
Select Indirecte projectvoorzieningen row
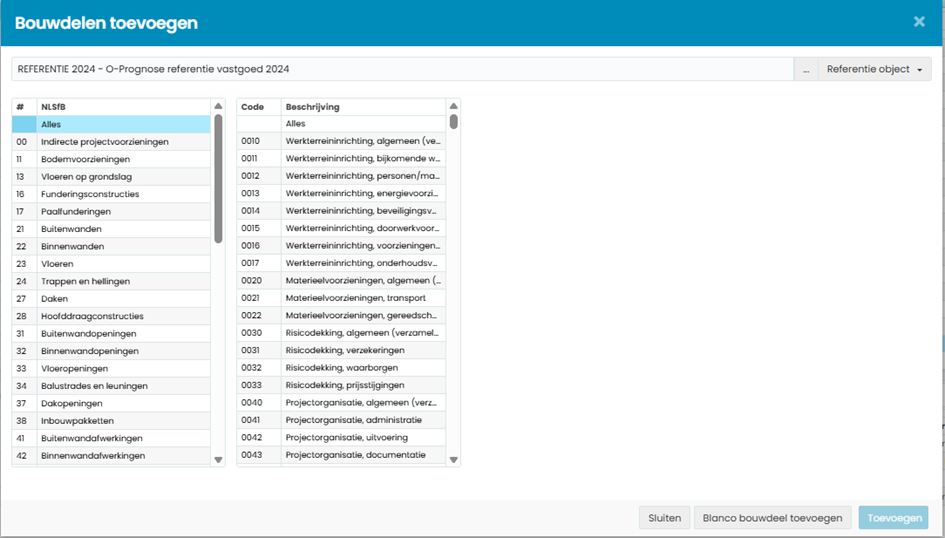[111, 142]
